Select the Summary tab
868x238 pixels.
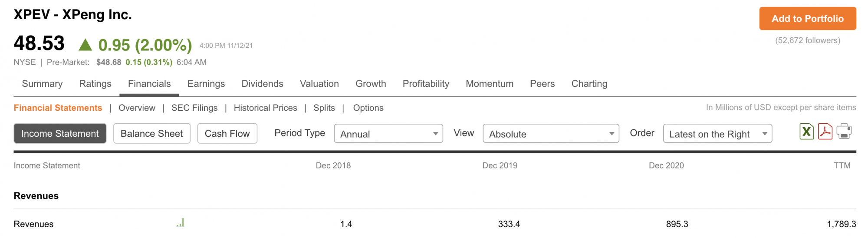click(x=42, y=84)
